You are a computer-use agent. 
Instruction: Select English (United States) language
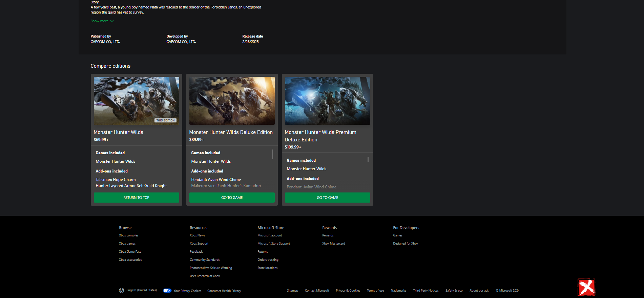142,290
